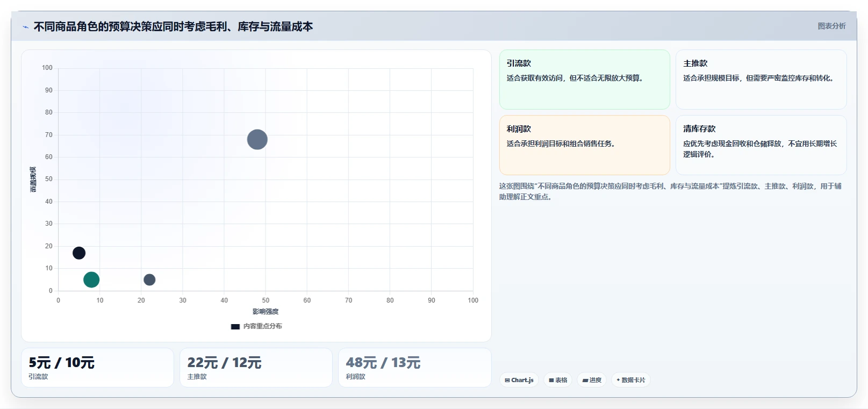Image resolution: width=868 pixels, height=409 pixels.
Task: Select the 进度 tag chip
Action: click(x=592, y=380)
